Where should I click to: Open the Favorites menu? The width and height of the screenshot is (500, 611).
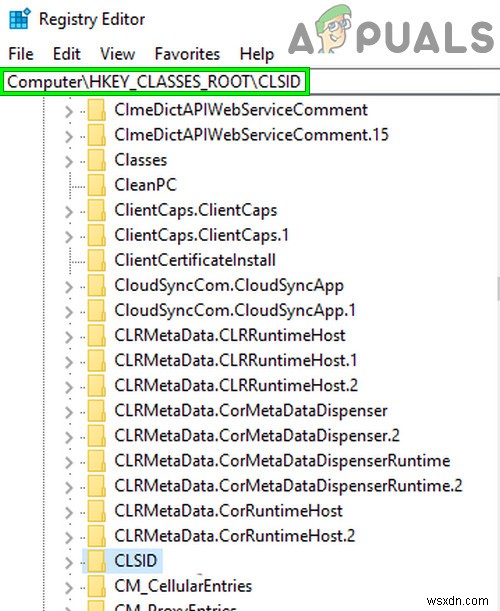[187, 54]
